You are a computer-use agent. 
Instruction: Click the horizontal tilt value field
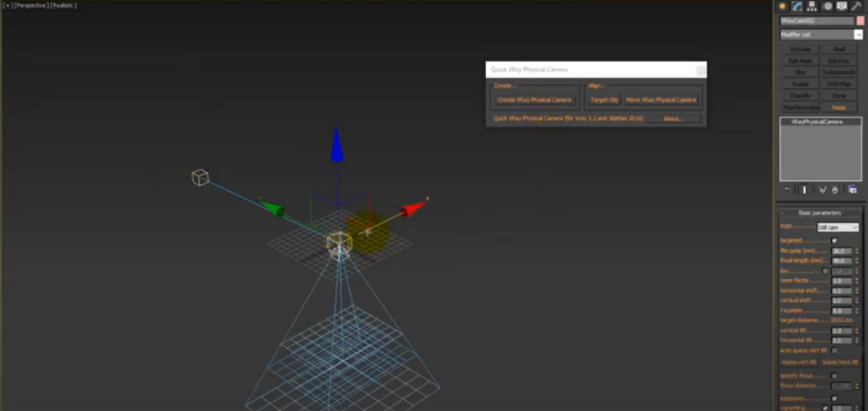click(842, 341)
